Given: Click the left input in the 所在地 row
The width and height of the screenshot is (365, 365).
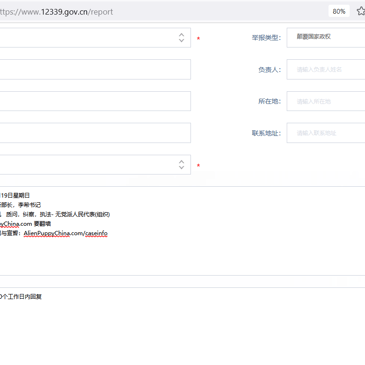Looking at the screenshot, I should (x=95, y=101).
